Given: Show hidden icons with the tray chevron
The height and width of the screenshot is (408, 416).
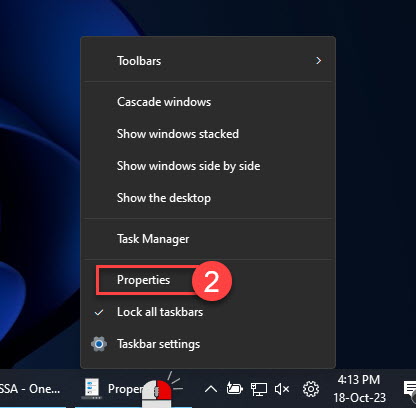Looking at the screenshot, I should pyautogui.click(x=211, y=389).
